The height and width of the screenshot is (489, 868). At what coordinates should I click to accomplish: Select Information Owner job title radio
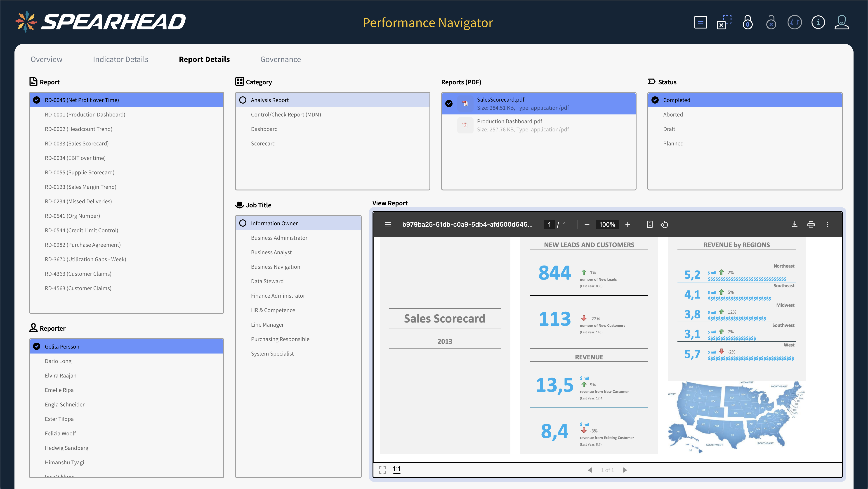pyautogui.click(x=243, y=223)
